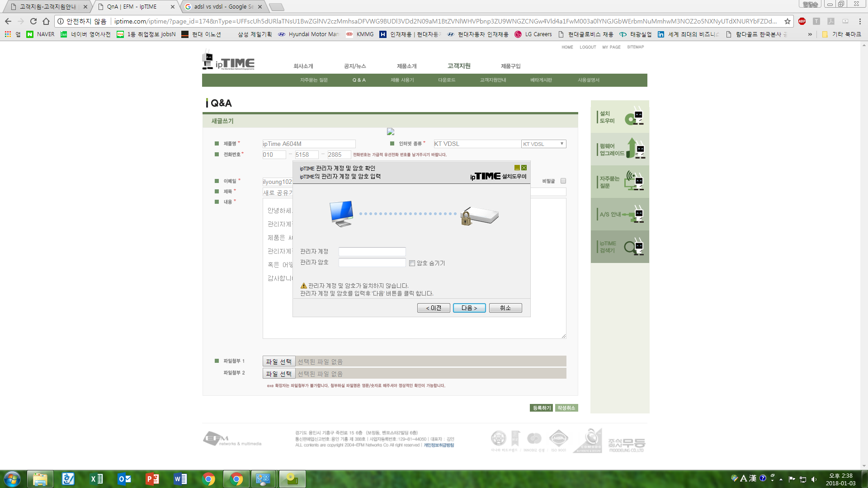Bookmark this page with the star icon
Image resolution: width=868 pixels, height=488 pixels.
pos(788,21)
